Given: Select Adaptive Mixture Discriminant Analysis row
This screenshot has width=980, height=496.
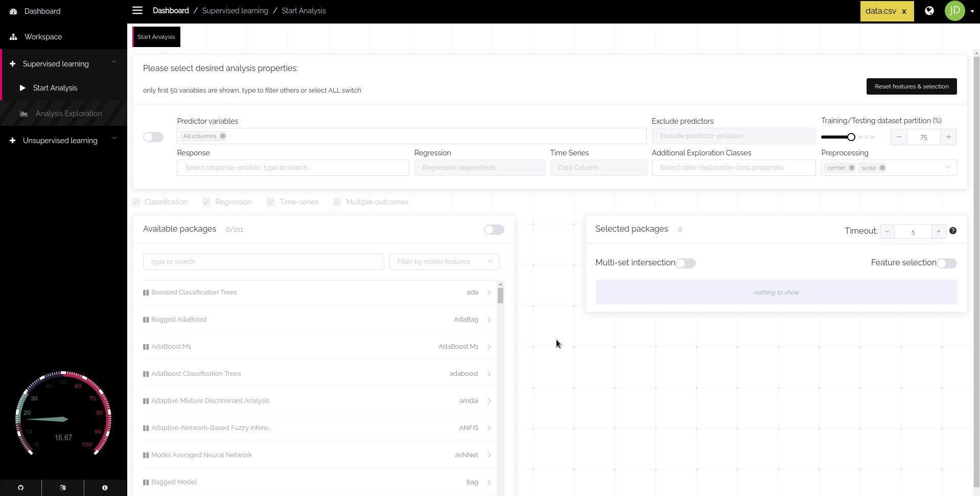Looking at the screenshot, I should click(320, 401).
